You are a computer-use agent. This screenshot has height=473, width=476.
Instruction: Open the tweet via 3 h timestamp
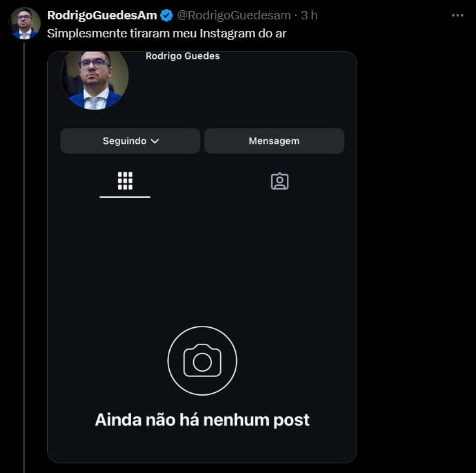(309, 15)
